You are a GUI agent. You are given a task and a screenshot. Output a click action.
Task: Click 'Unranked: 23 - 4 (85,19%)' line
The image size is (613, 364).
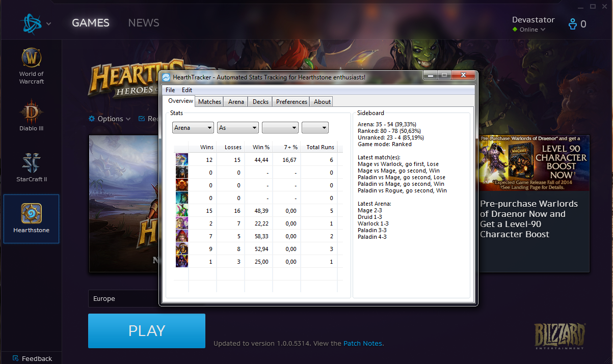tap(391, 137)
